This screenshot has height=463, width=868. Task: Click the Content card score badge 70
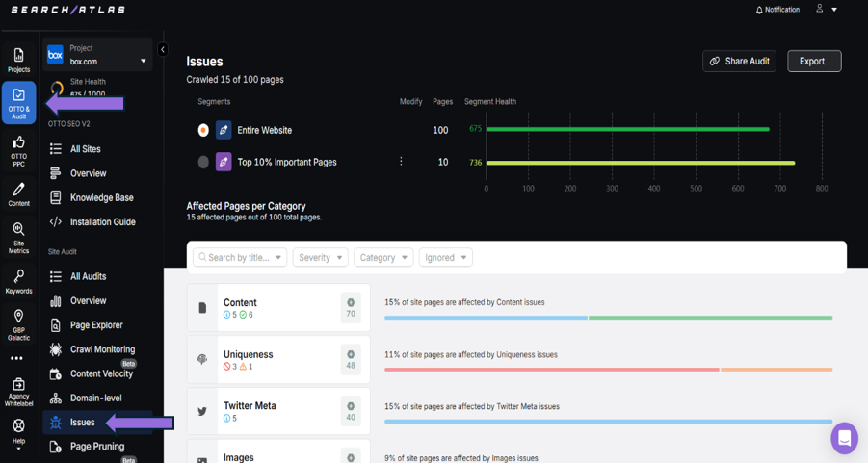(351, 308)
